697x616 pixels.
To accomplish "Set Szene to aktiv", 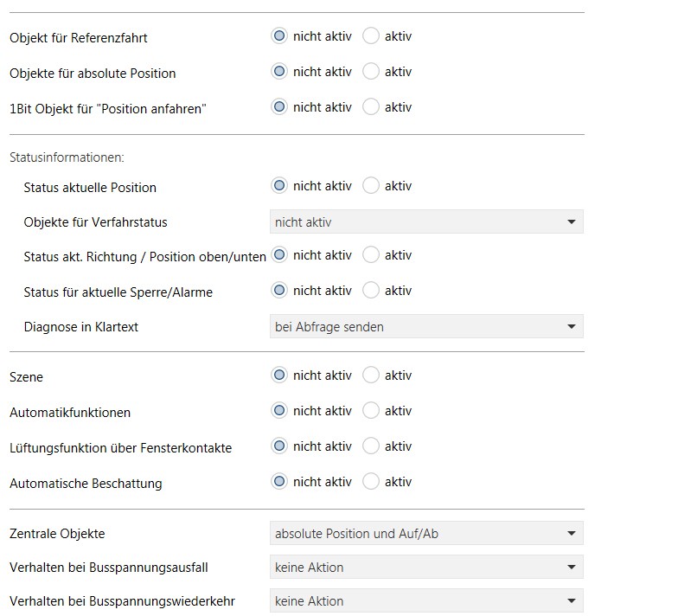I will (x=371, y=375).
